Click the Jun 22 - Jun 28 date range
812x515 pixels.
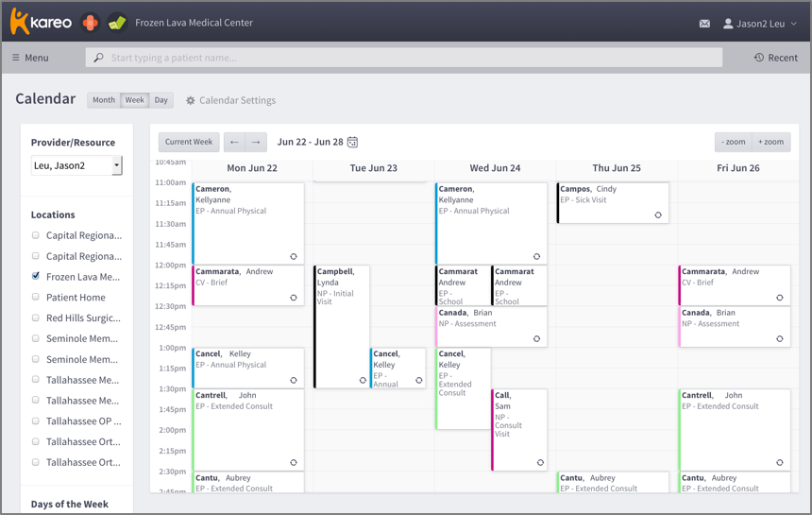point(311,142)
